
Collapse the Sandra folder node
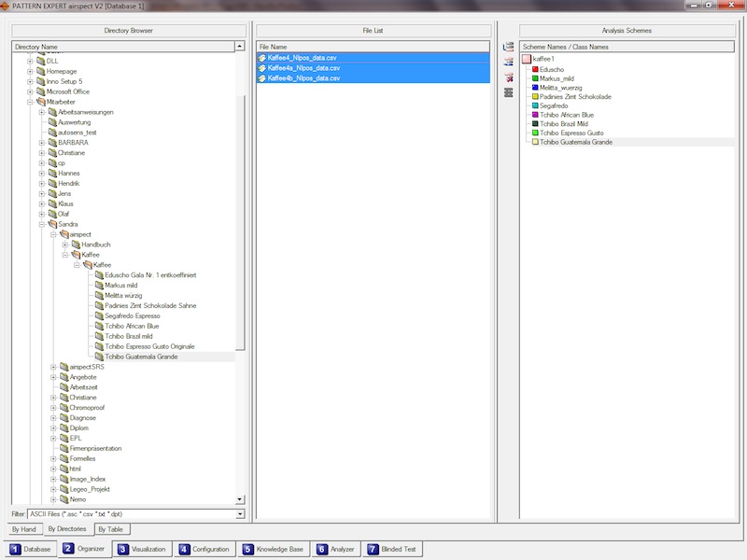pos(42,225)
